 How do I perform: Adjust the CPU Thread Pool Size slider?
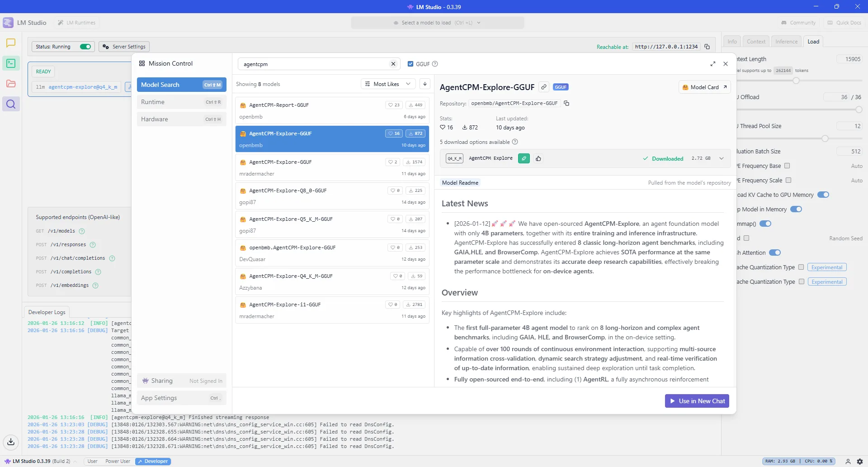click(x=825, y=138)
